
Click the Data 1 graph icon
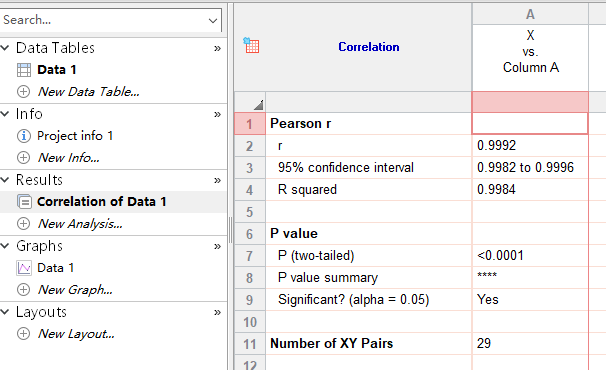[24, 268]
